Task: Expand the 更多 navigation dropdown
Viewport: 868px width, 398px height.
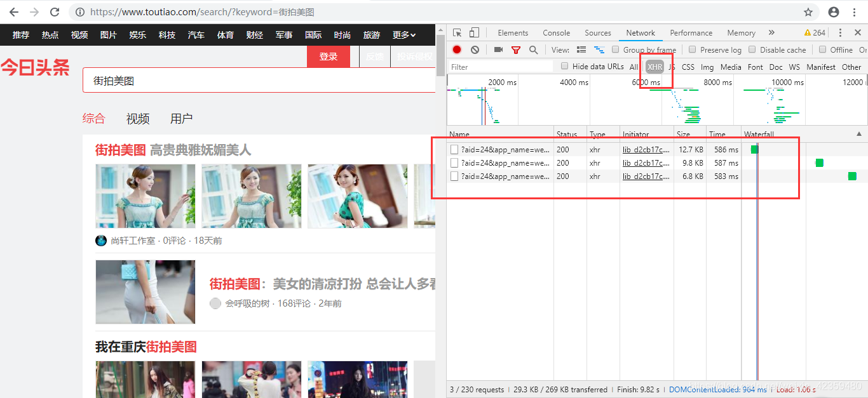Action: [404, 35]
